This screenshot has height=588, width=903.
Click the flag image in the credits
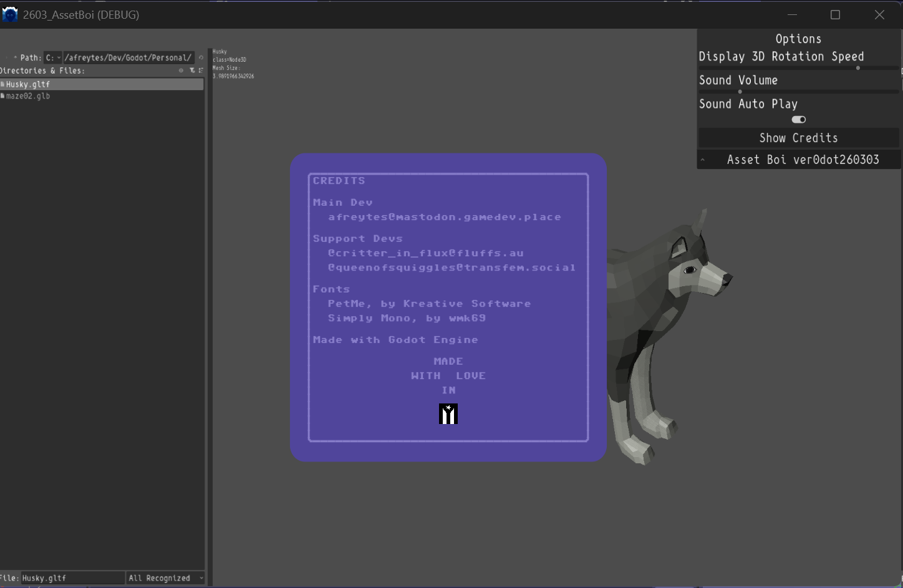tap(448, 414)
